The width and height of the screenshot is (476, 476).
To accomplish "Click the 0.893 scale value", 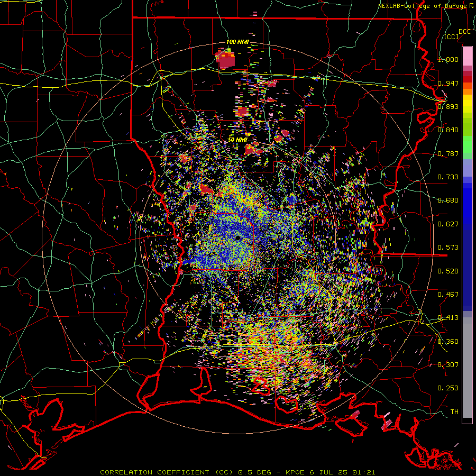I will [448, 106].
